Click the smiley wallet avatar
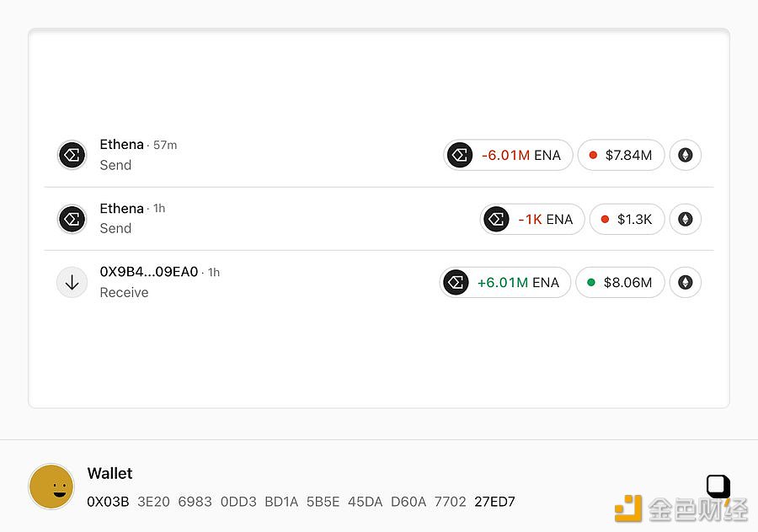 51,487
